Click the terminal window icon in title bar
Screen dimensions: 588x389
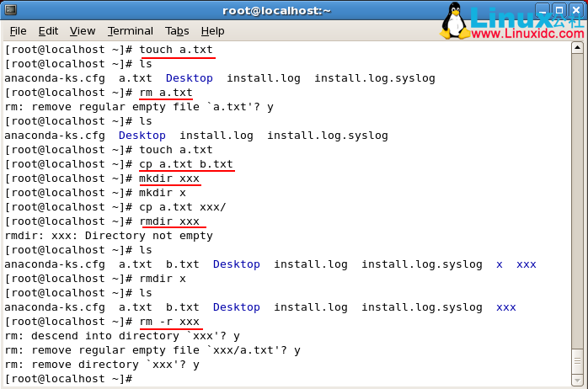(10, 10)
